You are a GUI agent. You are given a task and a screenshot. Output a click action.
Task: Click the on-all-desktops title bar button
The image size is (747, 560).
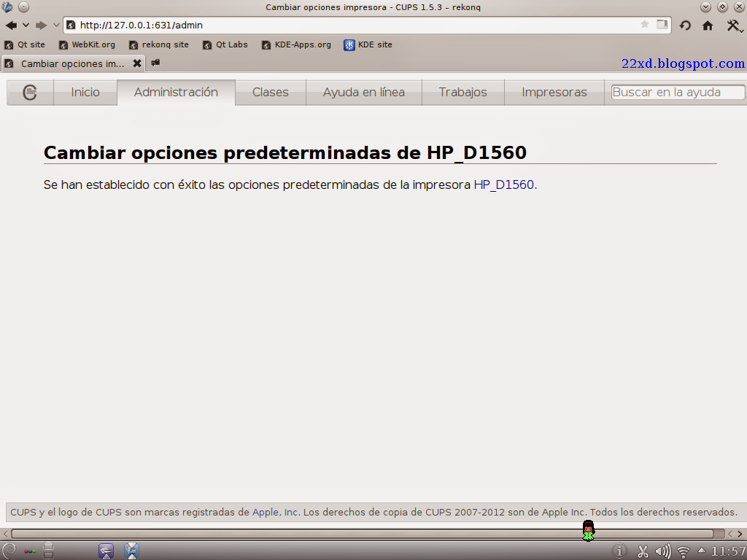[x=24, y=7]
